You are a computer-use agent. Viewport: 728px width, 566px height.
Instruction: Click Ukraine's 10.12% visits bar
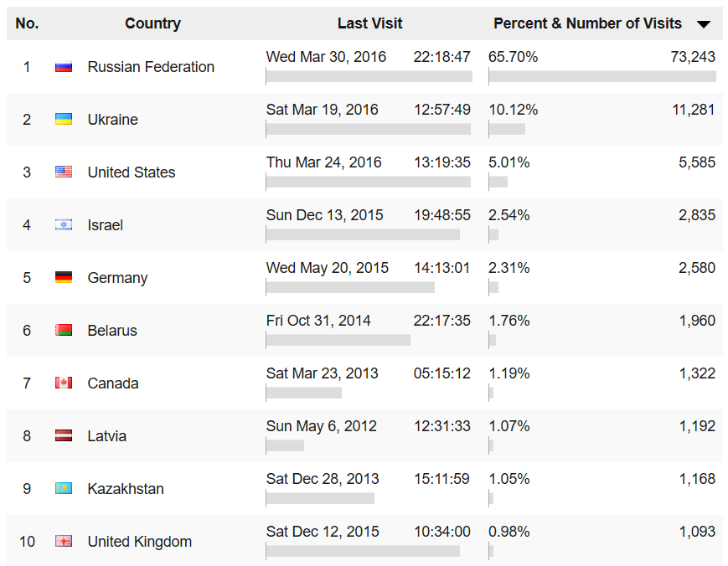507,129
